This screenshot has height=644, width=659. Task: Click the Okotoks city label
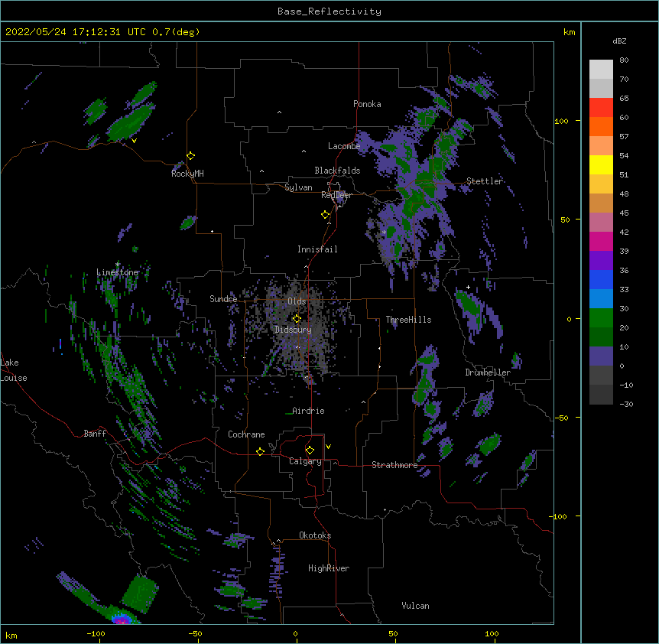pyautogui.click(x=315, y=535)
